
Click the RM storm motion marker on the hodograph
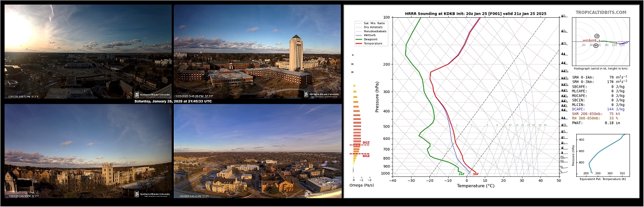(596, 45)
